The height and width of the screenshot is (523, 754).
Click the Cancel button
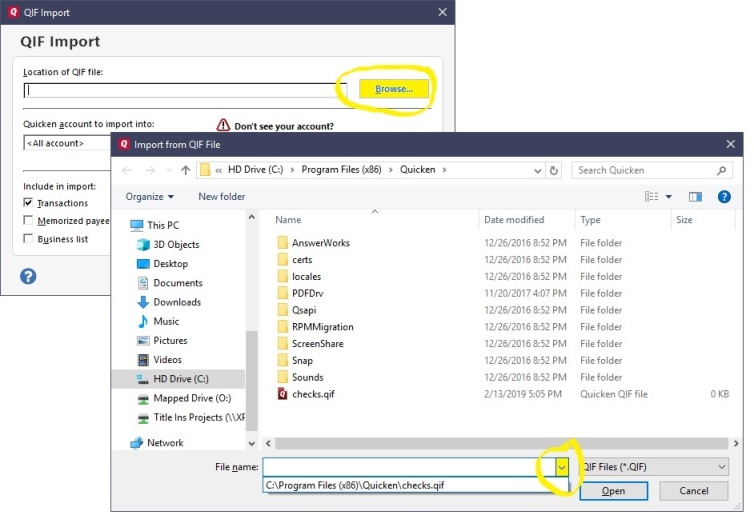click(x=693, y=491)
